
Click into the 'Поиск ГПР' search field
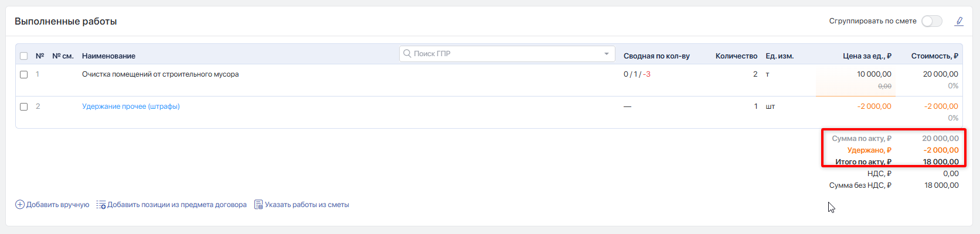pos(504,54)
